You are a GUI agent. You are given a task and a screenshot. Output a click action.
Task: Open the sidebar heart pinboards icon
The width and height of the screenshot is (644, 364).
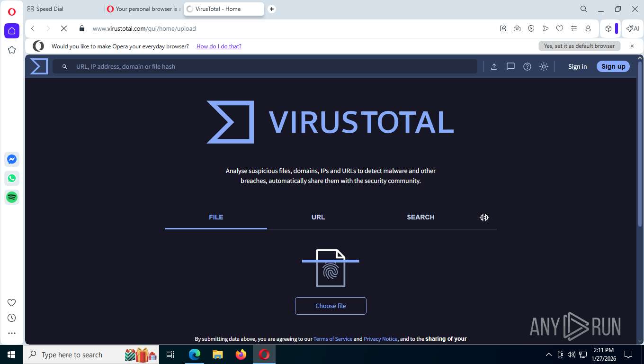click(x=12, y=303)
